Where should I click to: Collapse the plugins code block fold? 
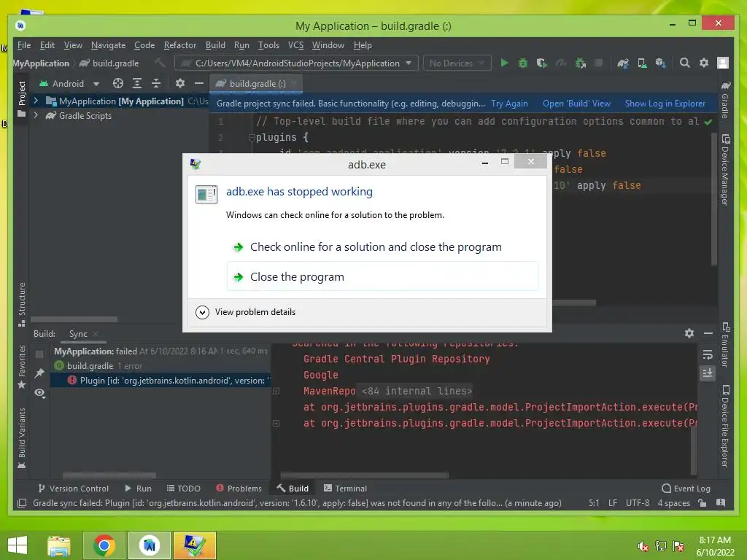click(252, 138)
